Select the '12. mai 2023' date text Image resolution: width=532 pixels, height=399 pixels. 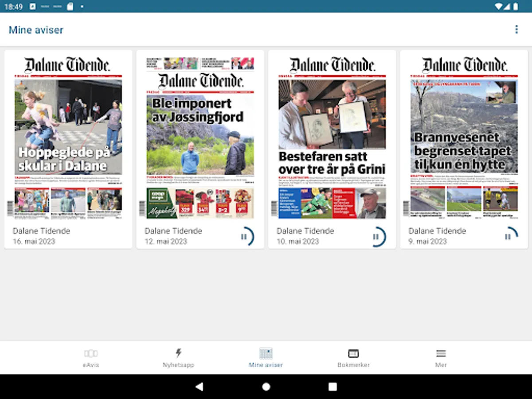(x=166, y=242)
